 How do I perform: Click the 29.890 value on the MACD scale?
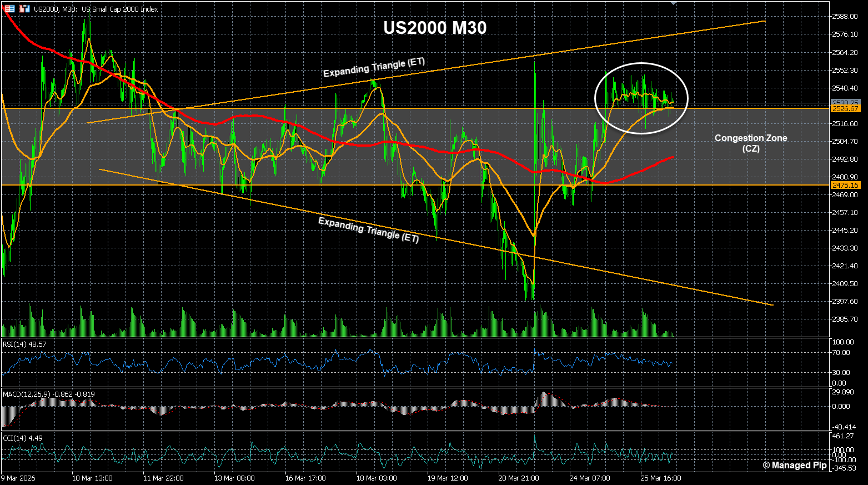pos(843,392)
